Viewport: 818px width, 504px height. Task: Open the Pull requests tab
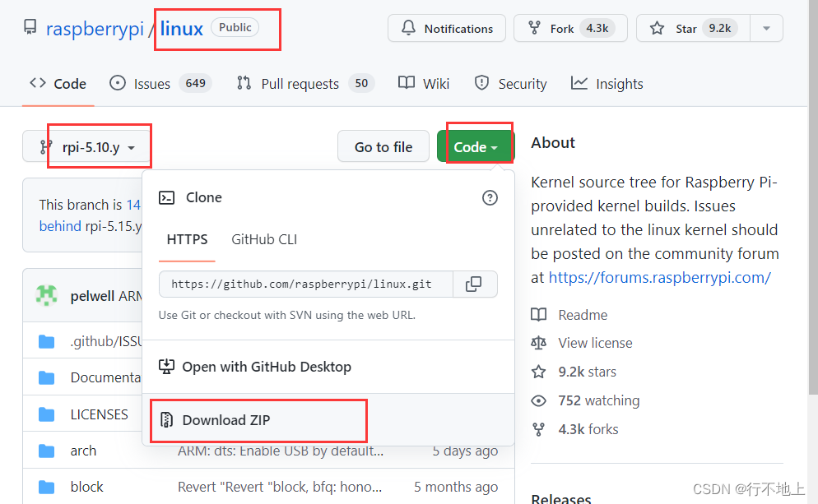point(305,83)
